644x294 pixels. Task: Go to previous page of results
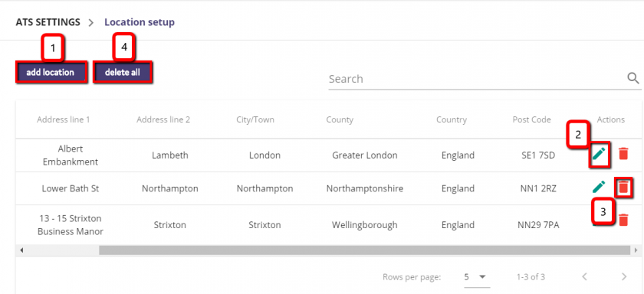[585, 277]
